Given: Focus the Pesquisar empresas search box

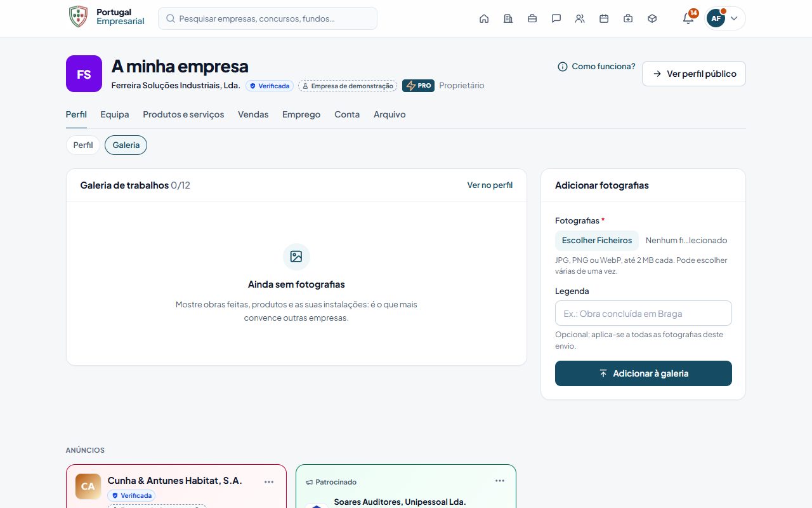Looking at the screenshot, I should [x=268, y=18].
